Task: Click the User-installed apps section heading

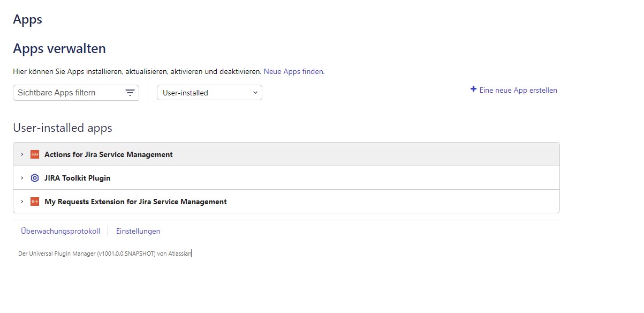Action: [63, 128]
